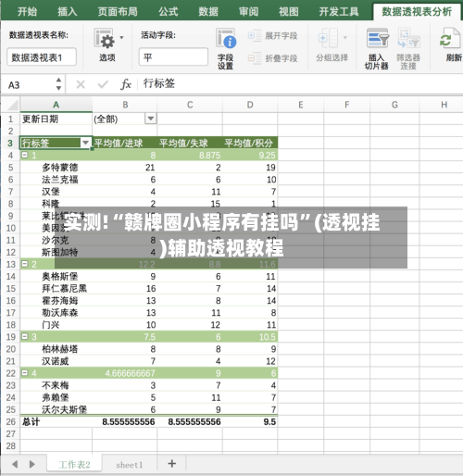Screen dimensions: 463x476
Task: Select the 平均值/失球 column header cell
Action: click(190, 143)
